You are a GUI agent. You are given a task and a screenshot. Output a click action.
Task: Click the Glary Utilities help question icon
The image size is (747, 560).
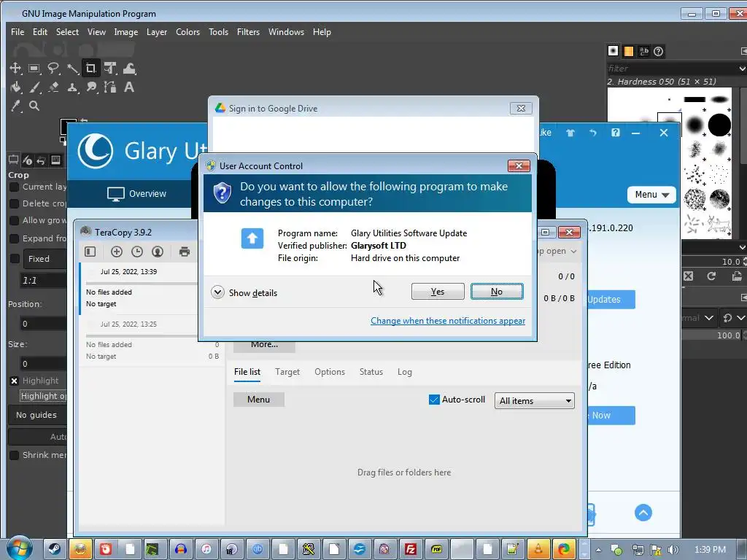pyautogui.click(x=616, y=133)
